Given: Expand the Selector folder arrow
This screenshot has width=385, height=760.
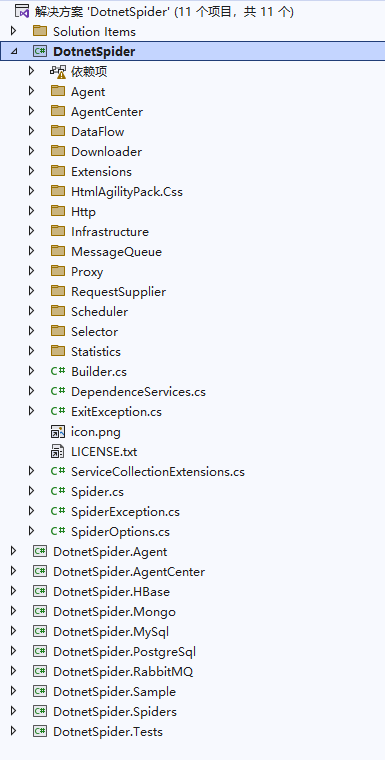Looking at the screenshot, I should 32,332.
